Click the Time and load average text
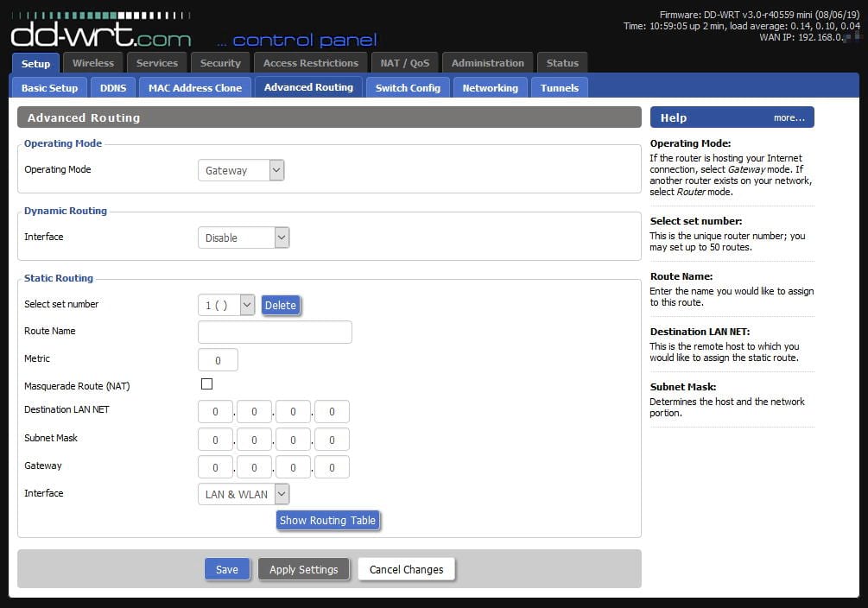This screenshot has height=608, width=868. point(742,26)
